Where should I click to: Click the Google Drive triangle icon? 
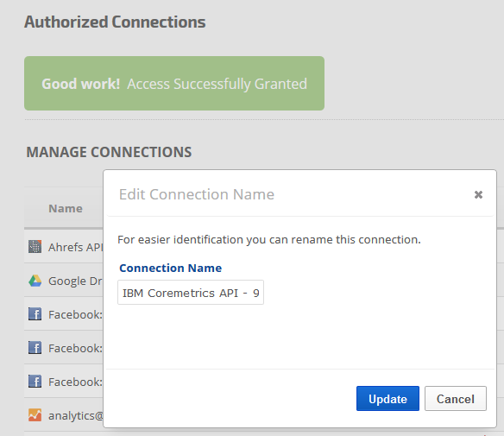coord(35,281)
